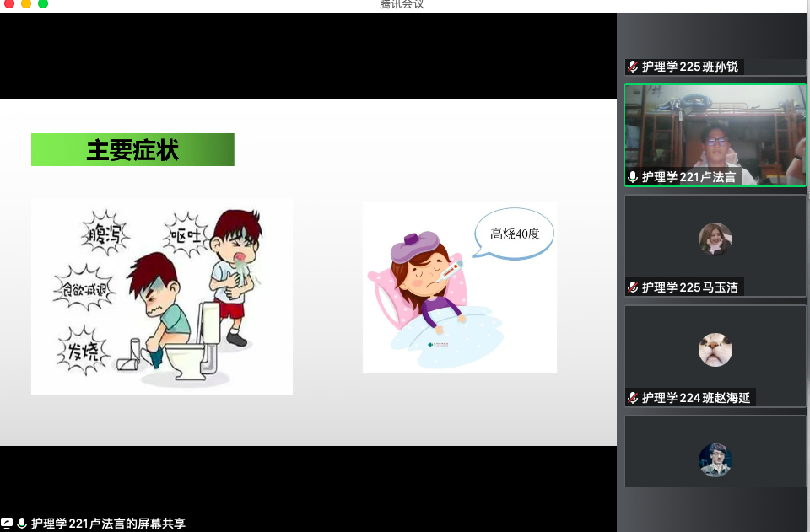
Task: Click the 卢法言的屏幕共享 label text
Action: tap(108, 524)
